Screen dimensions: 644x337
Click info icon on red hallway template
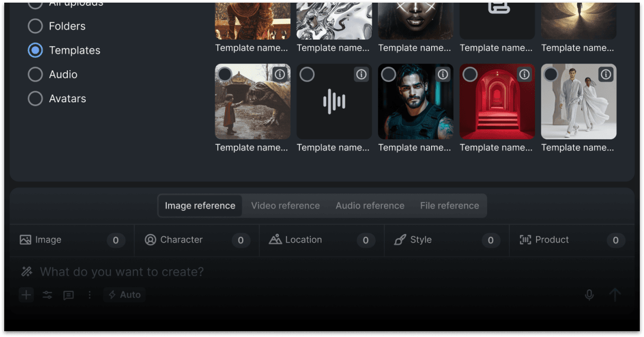pyautogui.click(x=524, y=75)
